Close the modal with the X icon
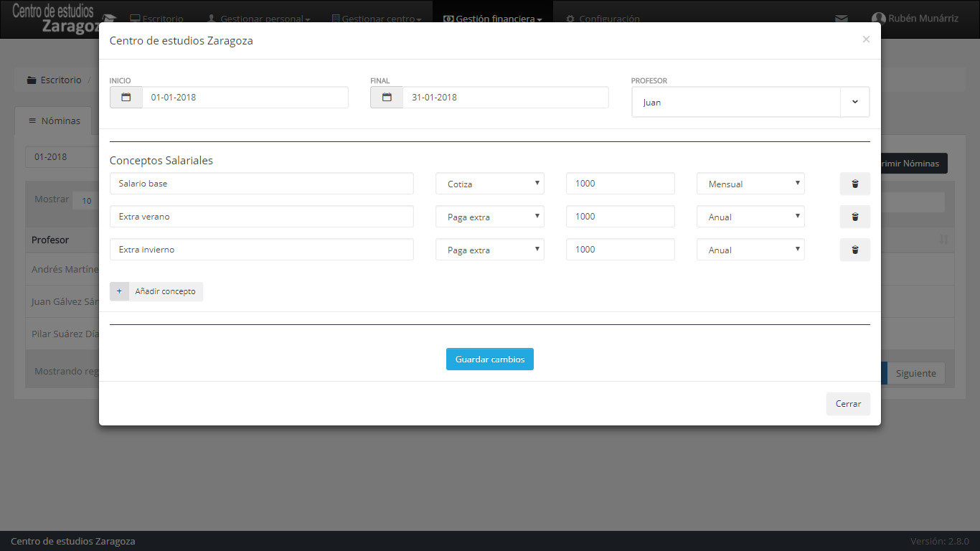The height and width of the screenshot is (551, 980). pos(866,39)
